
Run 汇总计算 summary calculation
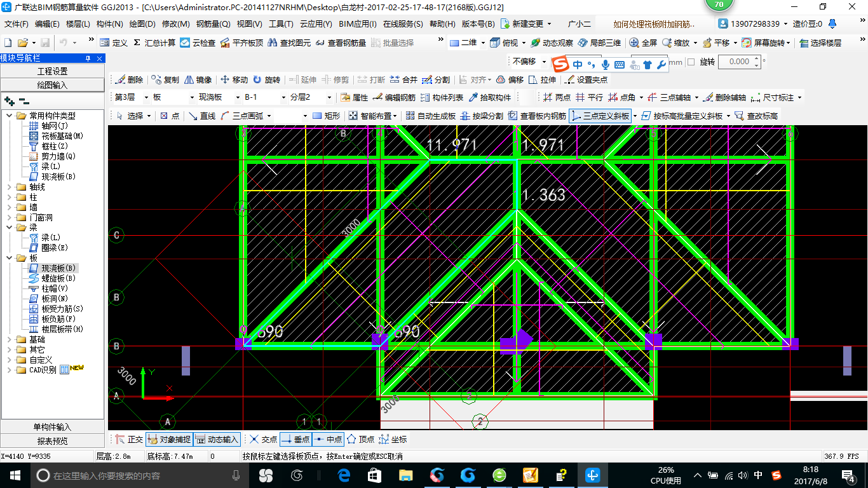tap(154, 43)
